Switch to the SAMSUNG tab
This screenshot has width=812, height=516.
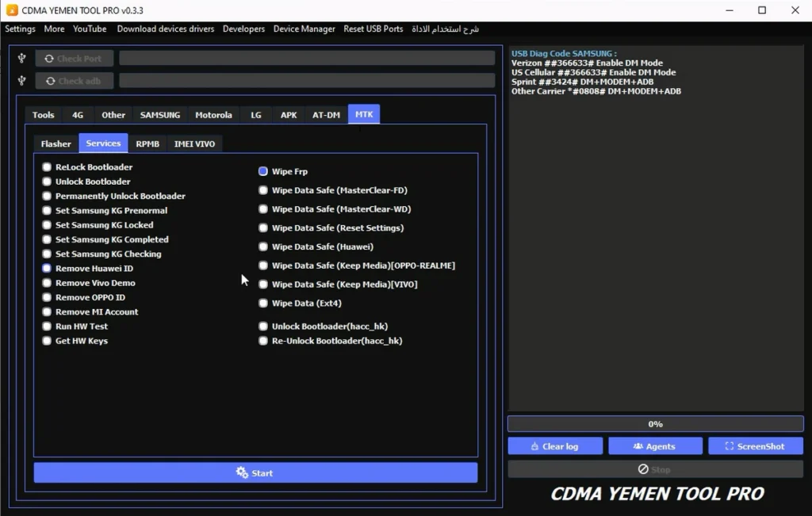(x=160, y=115)
